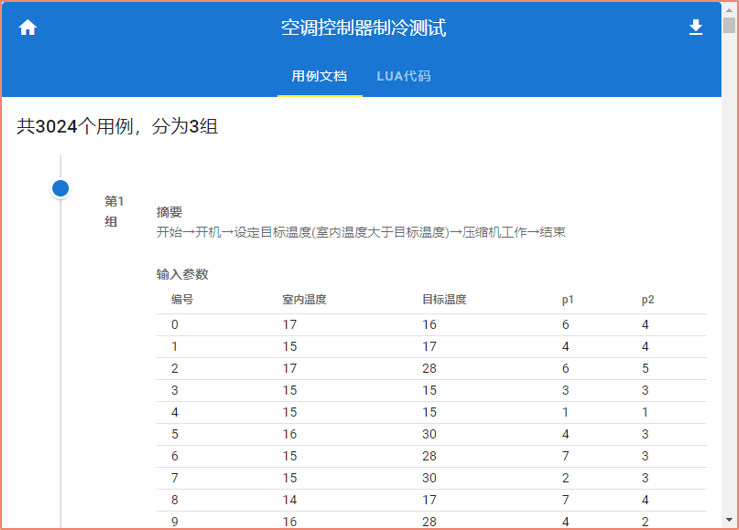Click 室内温度 value 14 in row 8
Screen dimensions: 739x530
point(290,500)
